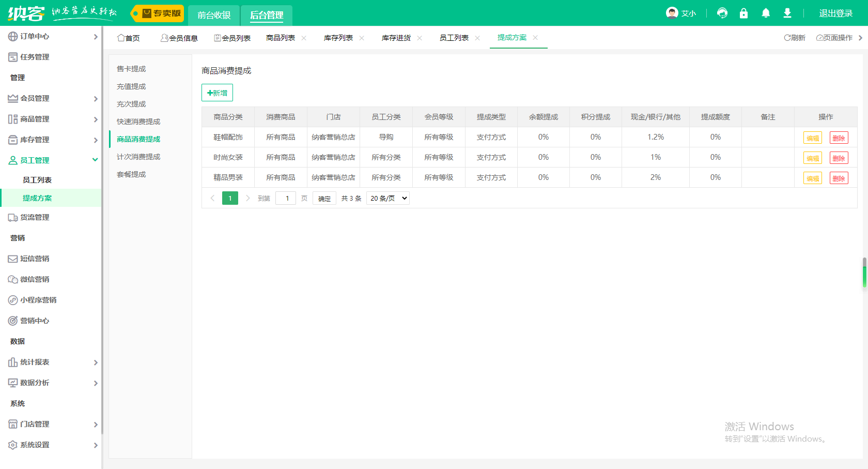Close the 库存进货 tab
The width and height of the screenshot is (868, 469).
pyautogui.click(x=420, y=38)
